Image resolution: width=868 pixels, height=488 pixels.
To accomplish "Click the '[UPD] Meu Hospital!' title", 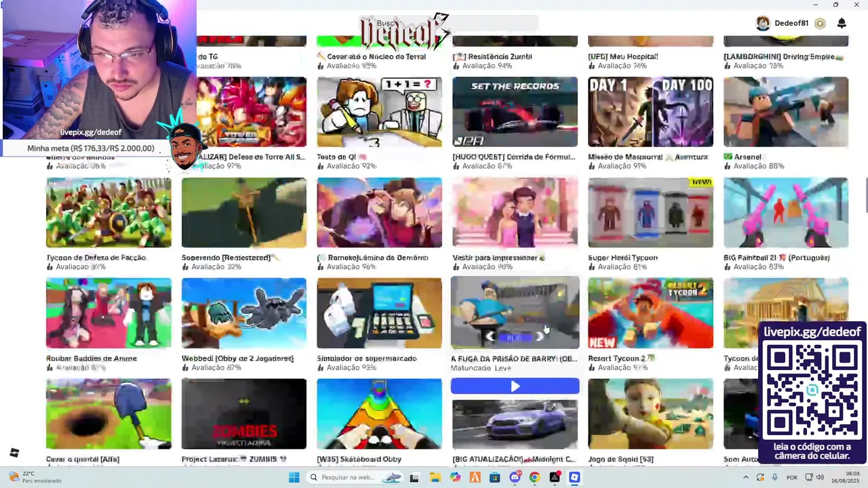I will (x=623, y=56).
